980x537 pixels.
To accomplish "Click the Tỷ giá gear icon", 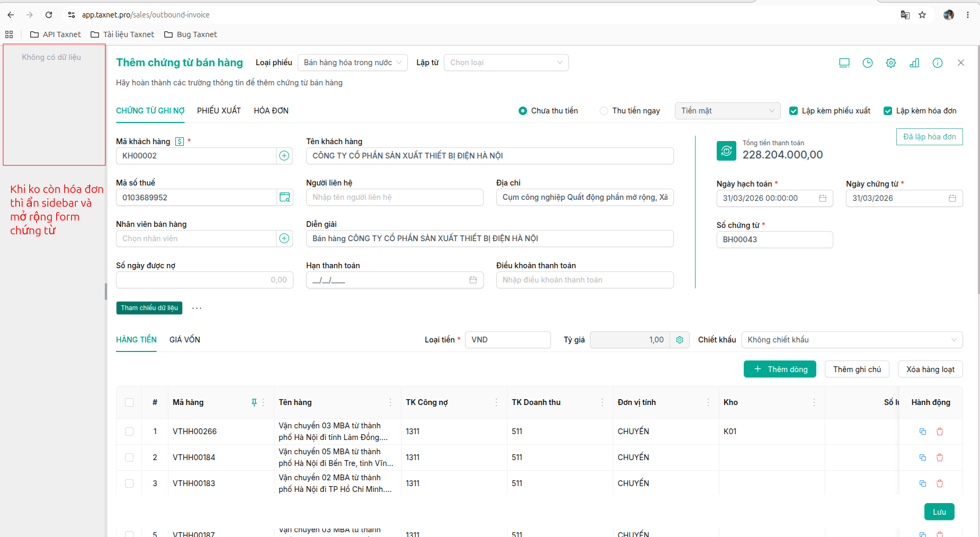I will point(680,340).
